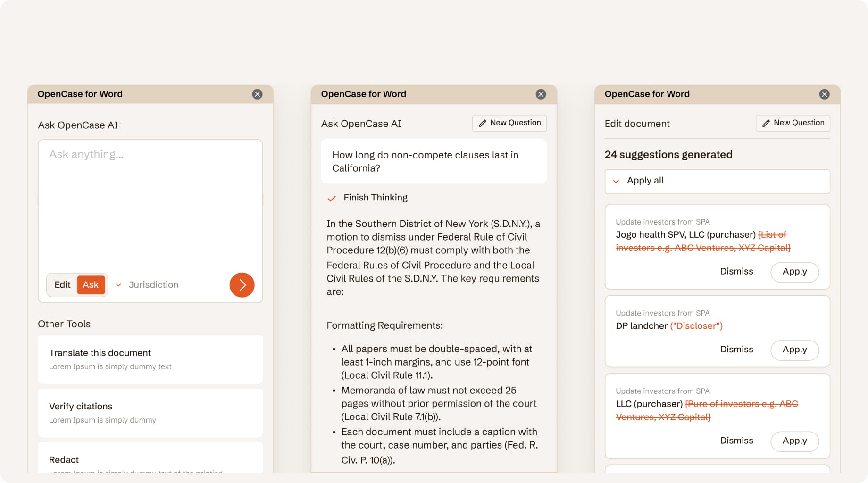Viewport: 868px width, 483px height.
Task: Click the orange submit arrow to ask
Action: point(242,285)
